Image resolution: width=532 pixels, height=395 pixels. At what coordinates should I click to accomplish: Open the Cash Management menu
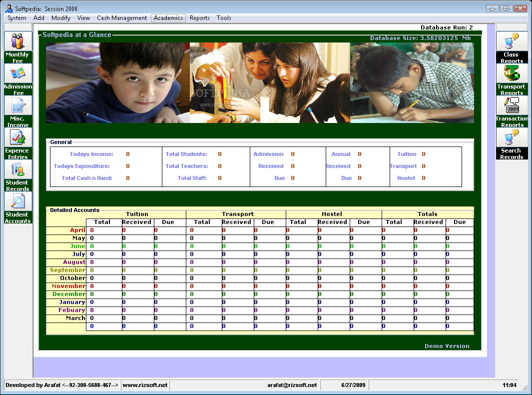click(x=122, y=18)
